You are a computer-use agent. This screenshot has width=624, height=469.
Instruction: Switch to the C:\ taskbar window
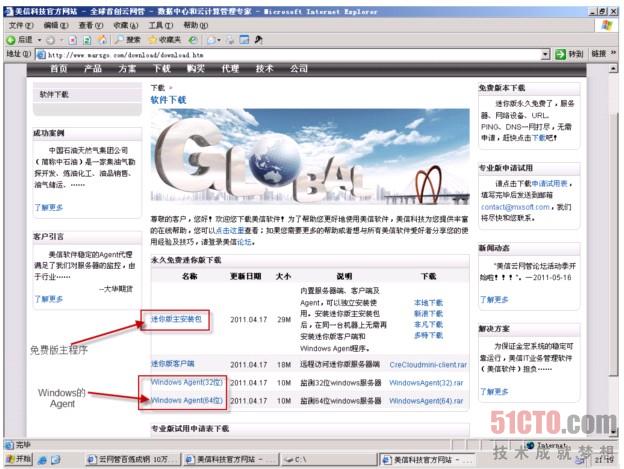[328, 459]
